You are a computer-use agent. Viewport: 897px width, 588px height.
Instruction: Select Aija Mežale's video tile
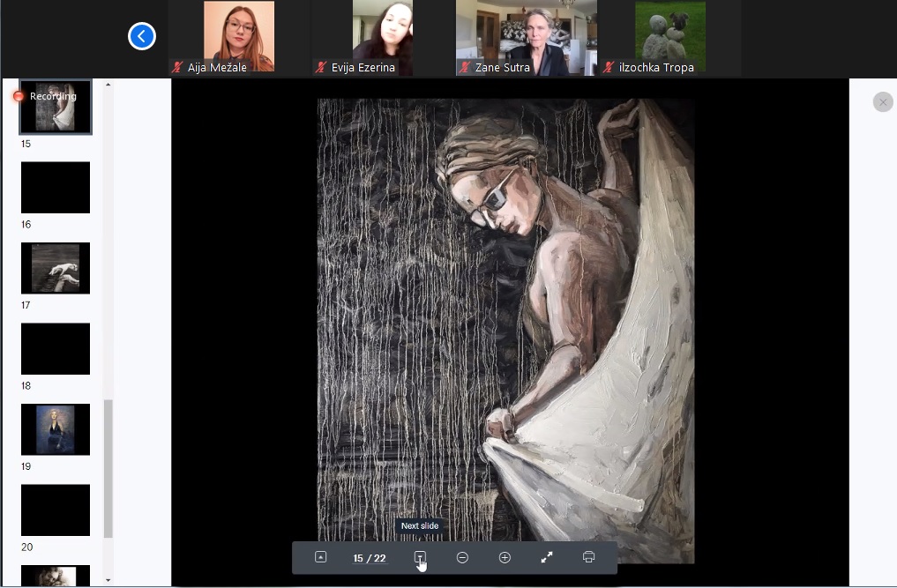click(x=239, y=37)
